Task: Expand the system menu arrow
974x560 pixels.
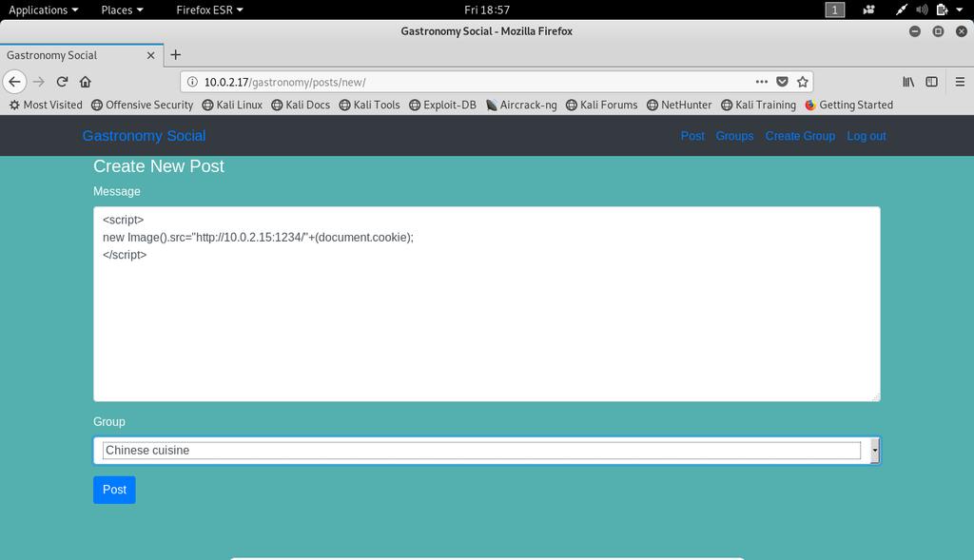Action: coord(959,10)
